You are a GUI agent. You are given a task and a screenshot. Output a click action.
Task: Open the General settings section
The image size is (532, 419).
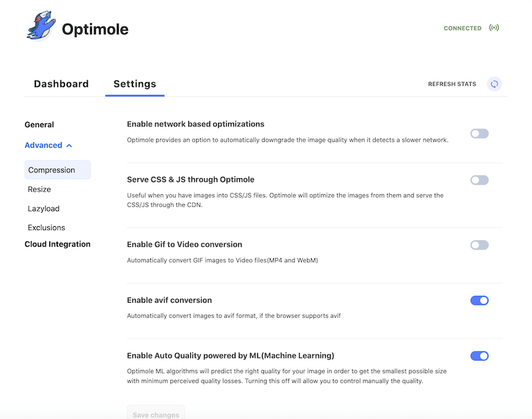point(39,124)
